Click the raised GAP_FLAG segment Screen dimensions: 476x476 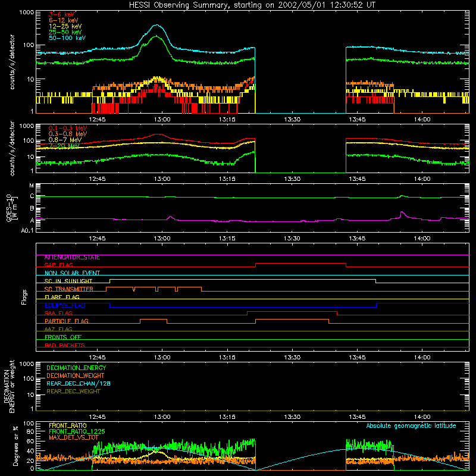pos(300,264)
